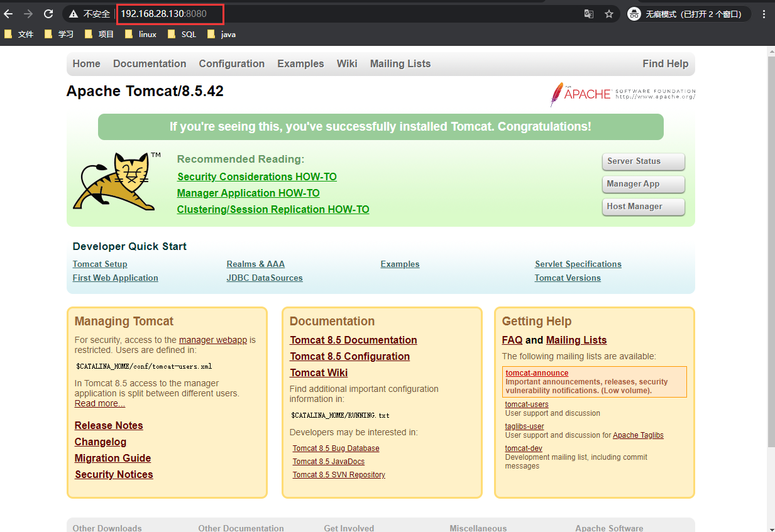Open the Chrome three-dot menu
Viewport: 775px width, 532px height.
764,14
